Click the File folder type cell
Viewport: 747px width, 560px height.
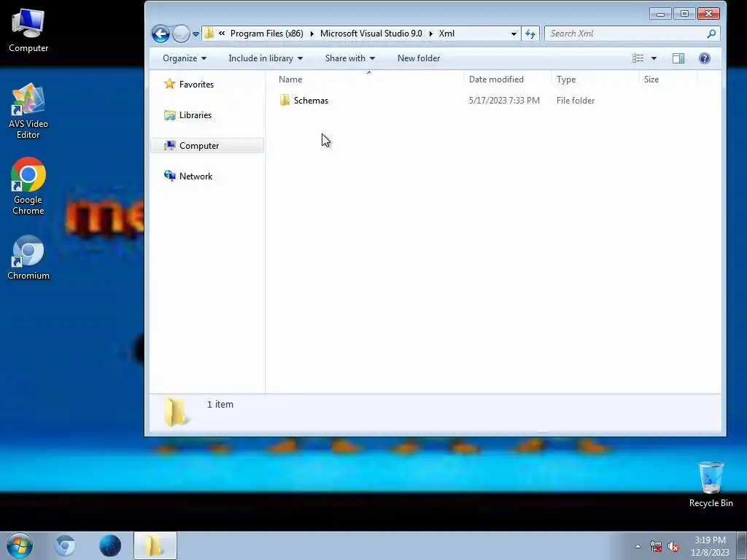(x=576, y=101)
